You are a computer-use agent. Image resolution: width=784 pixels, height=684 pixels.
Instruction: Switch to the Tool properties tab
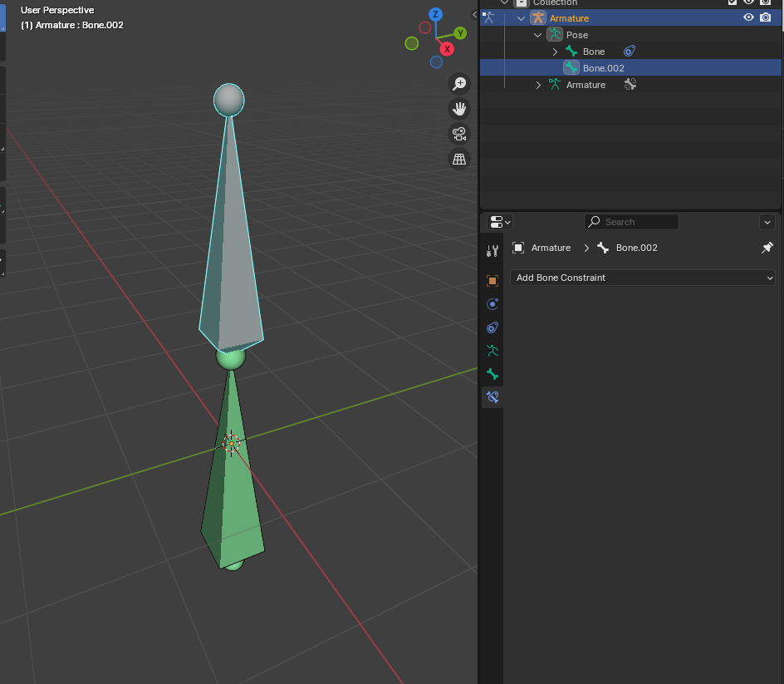point(492,251)
